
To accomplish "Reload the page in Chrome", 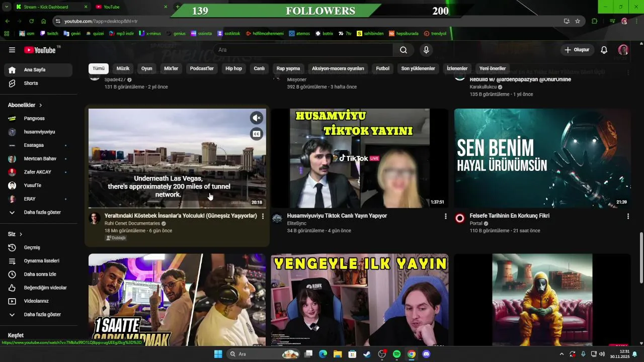I will tap(31, 21).
